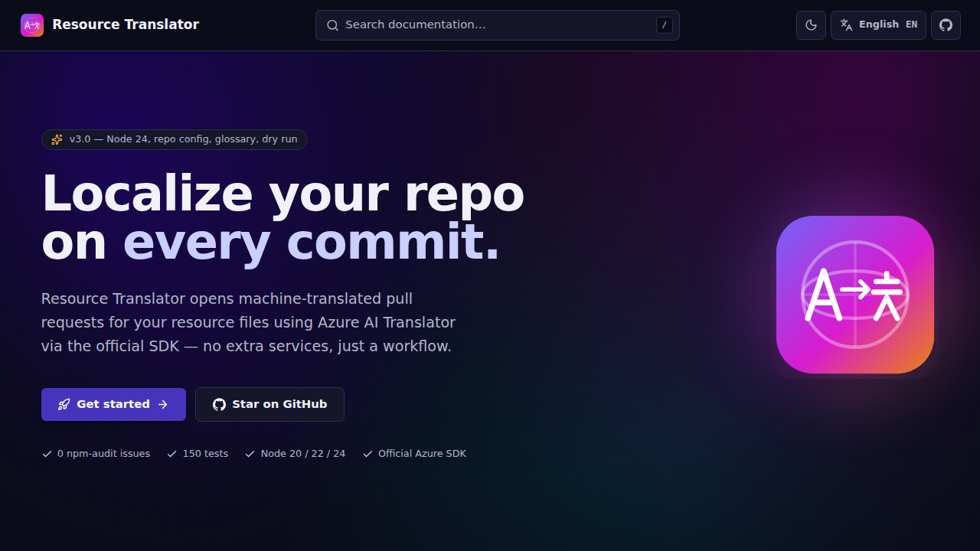The height and width of the screenshot is (551, 980).
Task: Open the Resource Translator home title link
Action: coord(126,24)
